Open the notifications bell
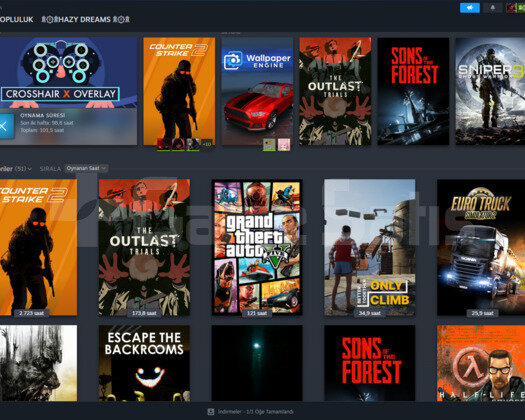 [493, 8]
